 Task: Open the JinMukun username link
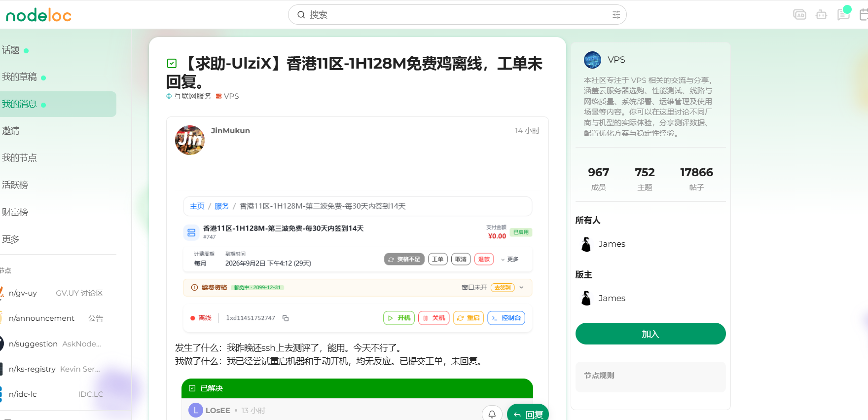pyautogui.click(x=230, y=131)
